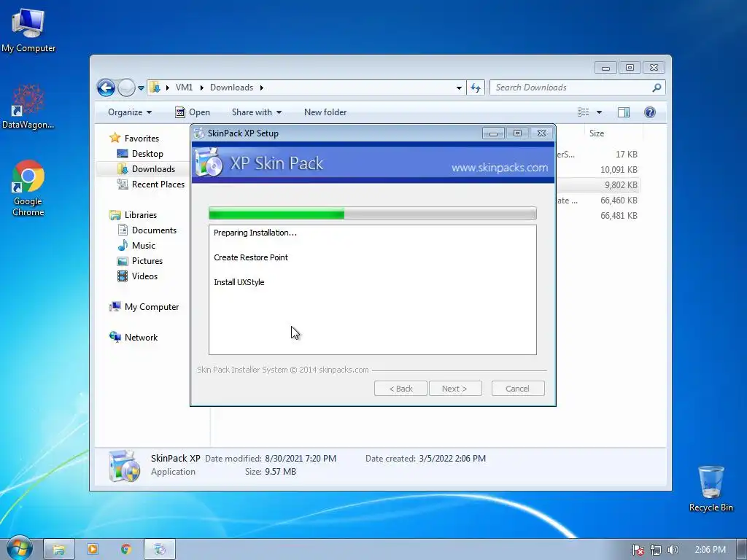Open the Documents library
The image size is (747, 560).
click(154, 230)
